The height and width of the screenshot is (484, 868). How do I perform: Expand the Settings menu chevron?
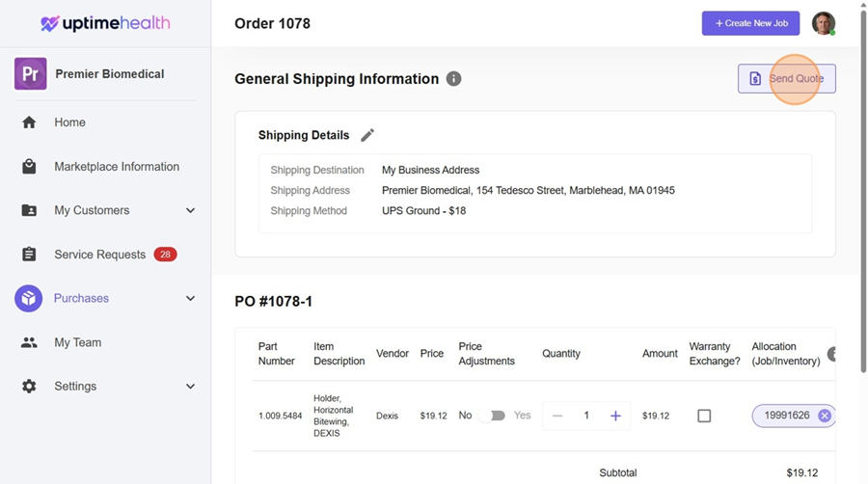tap(190, 387)
